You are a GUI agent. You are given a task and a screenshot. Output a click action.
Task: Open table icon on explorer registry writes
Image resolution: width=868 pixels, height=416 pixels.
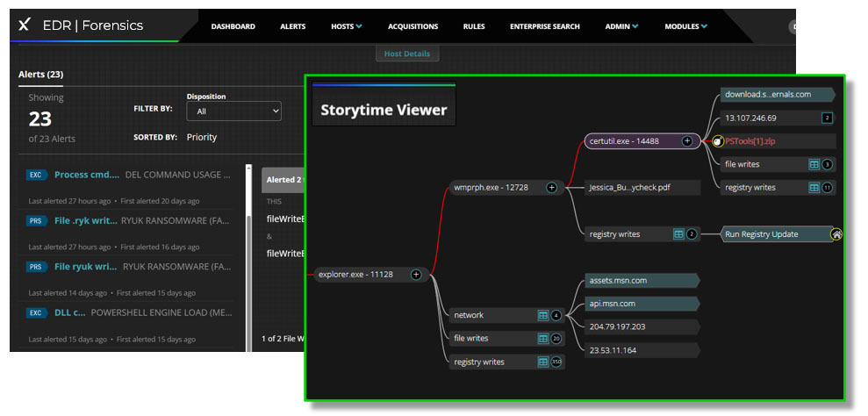click(x=543, y=362)
